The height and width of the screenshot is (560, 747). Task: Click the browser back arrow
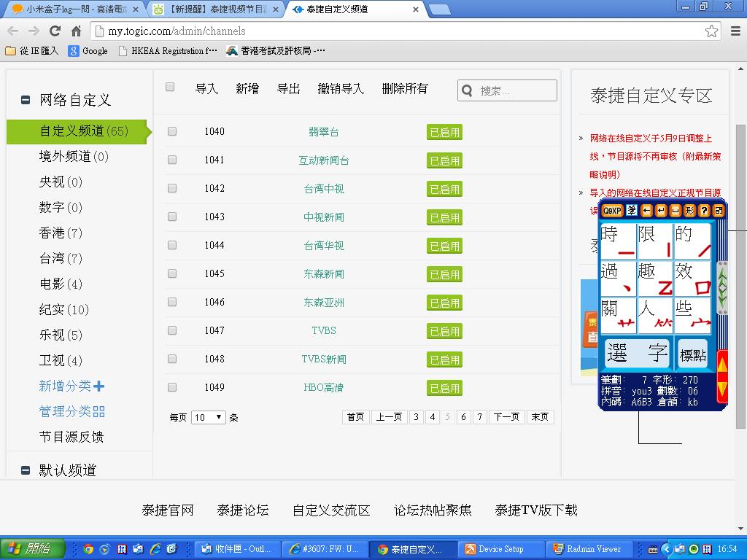pos(13,31)
